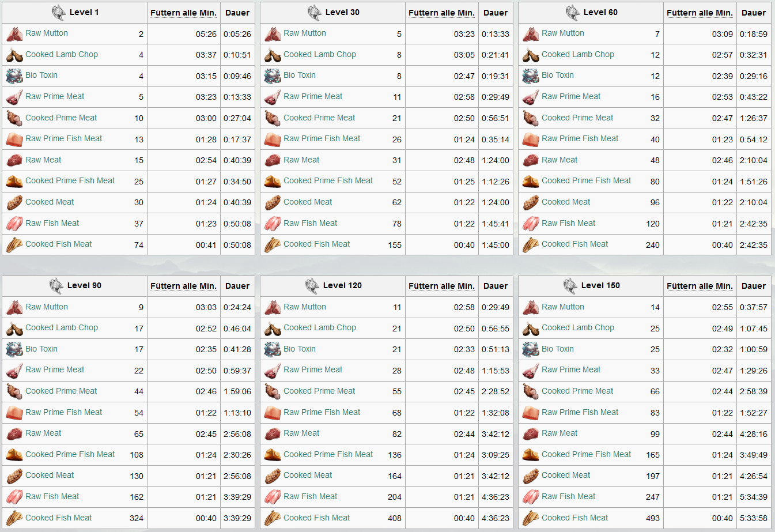
Task: Click the creature icon beside Level 1
Action: pos(58,13)
